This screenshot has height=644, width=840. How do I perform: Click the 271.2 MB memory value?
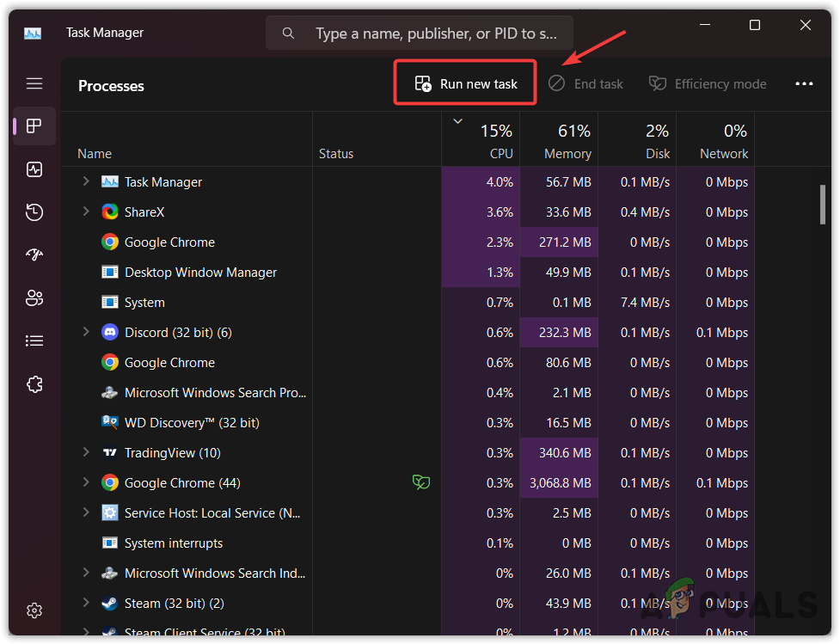(565, 242)
